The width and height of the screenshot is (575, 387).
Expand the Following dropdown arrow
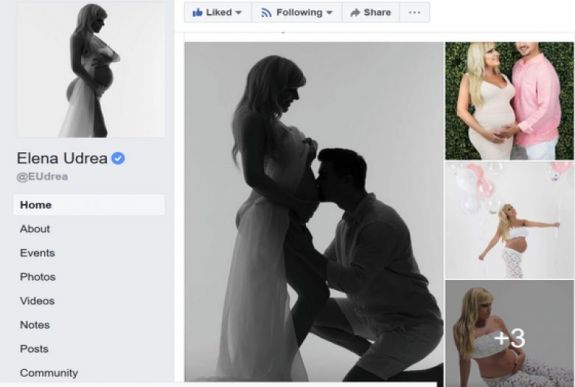tap(329, 13)
